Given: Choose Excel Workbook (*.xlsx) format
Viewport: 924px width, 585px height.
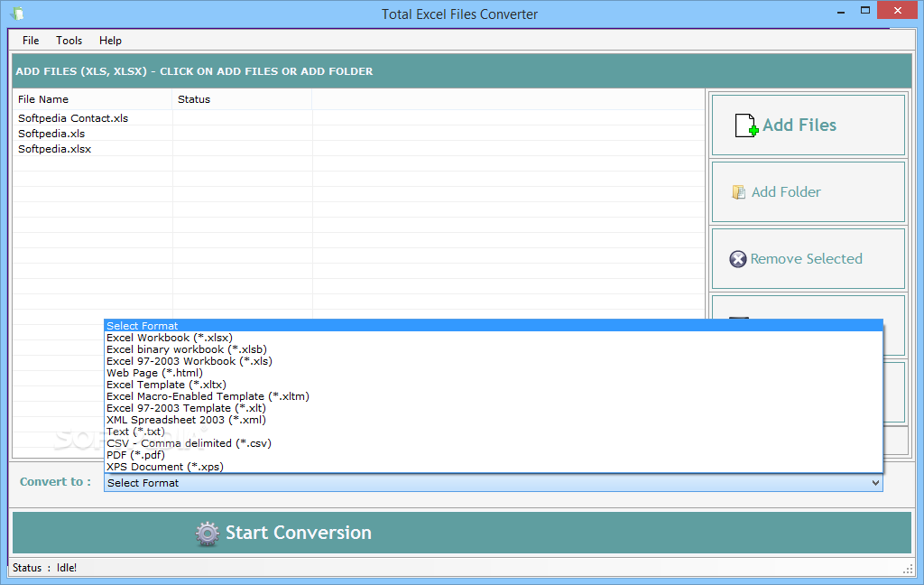Looking at the screenshot, I should tap(494, 338).
